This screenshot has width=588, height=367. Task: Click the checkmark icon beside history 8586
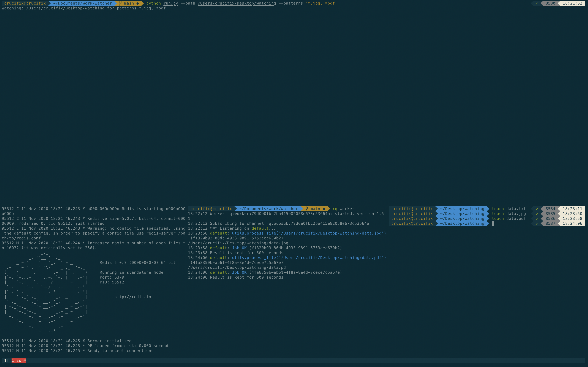pos(537,219)
